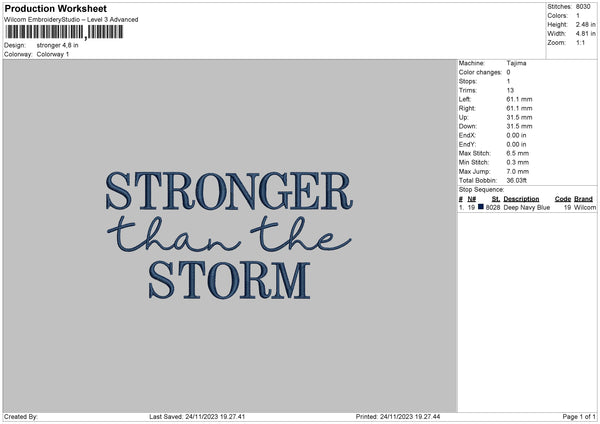Click the stitch count 8028 in stop sequence

tap(493, 207)
